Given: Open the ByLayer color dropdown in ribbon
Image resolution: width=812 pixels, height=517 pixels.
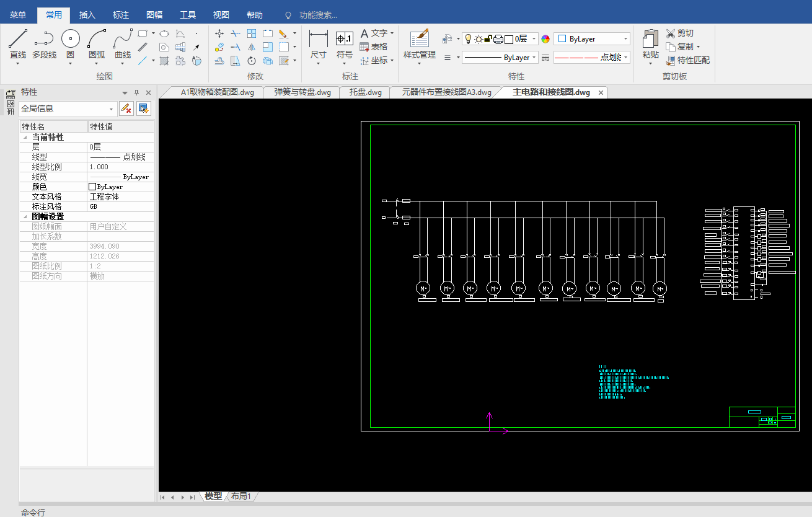Looking at the screenshot, I should (x=592, y=39).
